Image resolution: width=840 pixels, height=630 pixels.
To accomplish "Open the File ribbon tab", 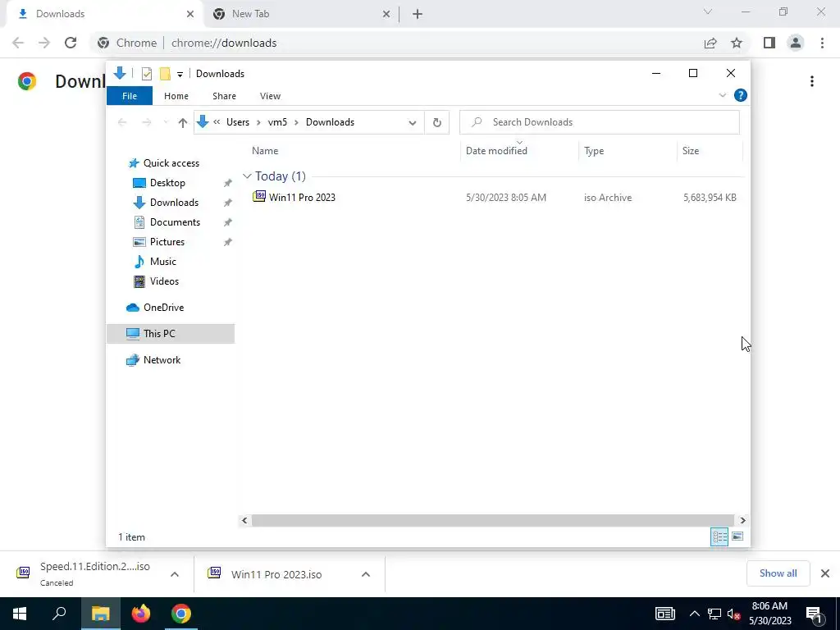I will pyautogui.click(x=130, y=96).
